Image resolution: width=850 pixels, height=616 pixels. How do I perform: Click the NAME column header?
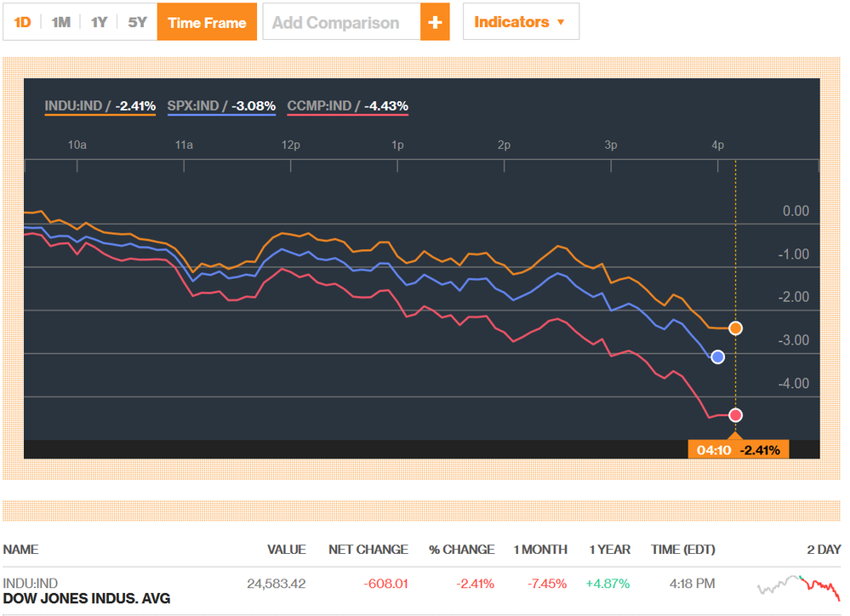(x=20, y=550)
